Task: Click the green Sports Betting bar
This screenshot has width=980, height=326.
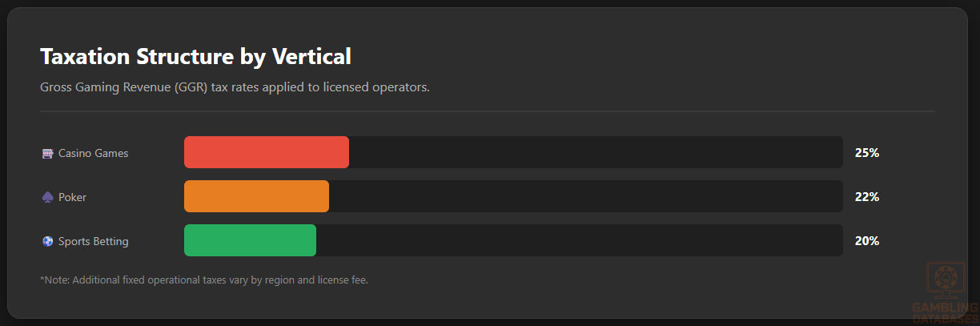Action: (x=250, y=240)
